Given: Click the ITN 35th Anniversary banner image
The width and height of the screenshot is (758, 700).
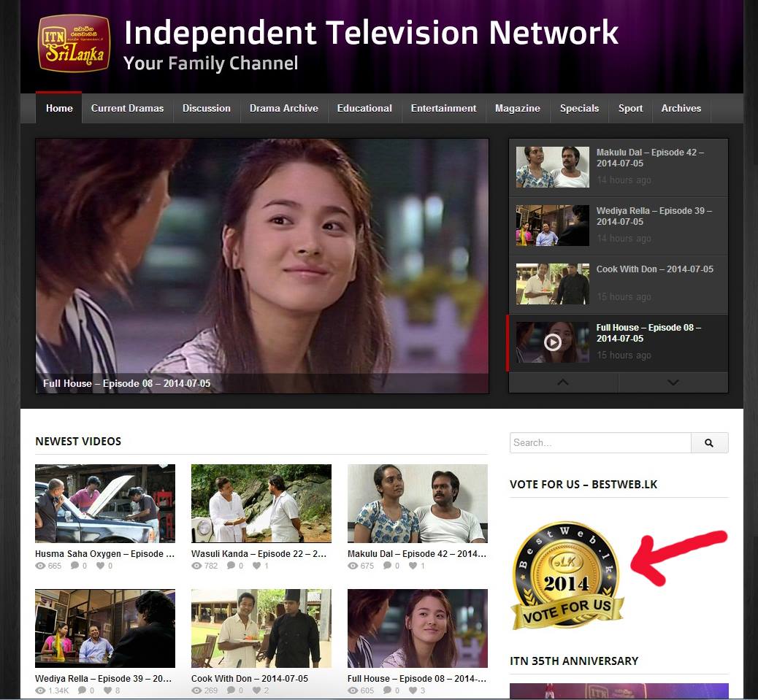Looking at the screenshot, I should (619, 691).
